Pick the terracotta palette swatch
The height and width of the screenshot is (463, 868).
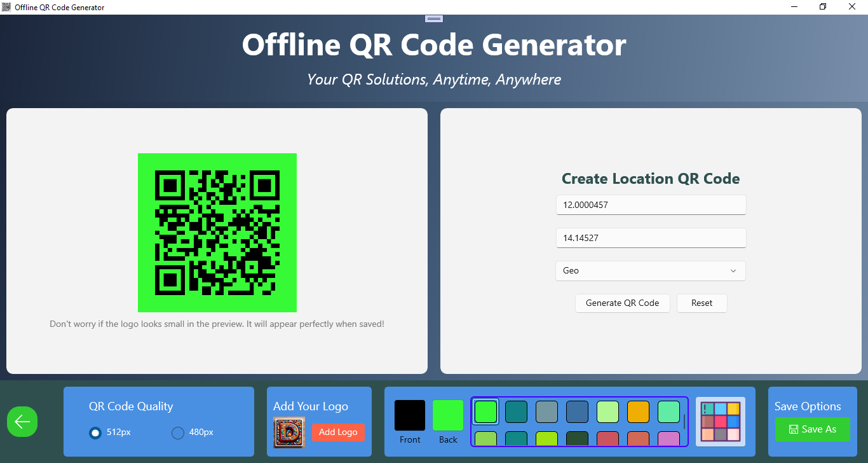point(639,439)
